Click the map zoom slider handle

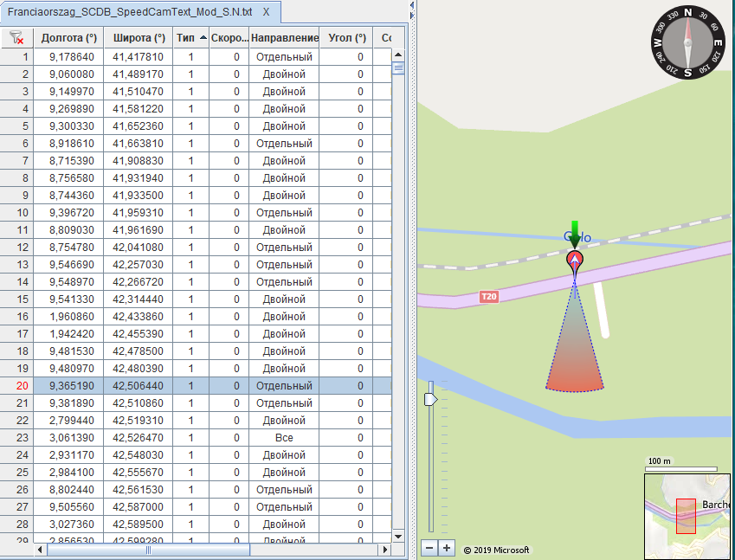(431, 399)
